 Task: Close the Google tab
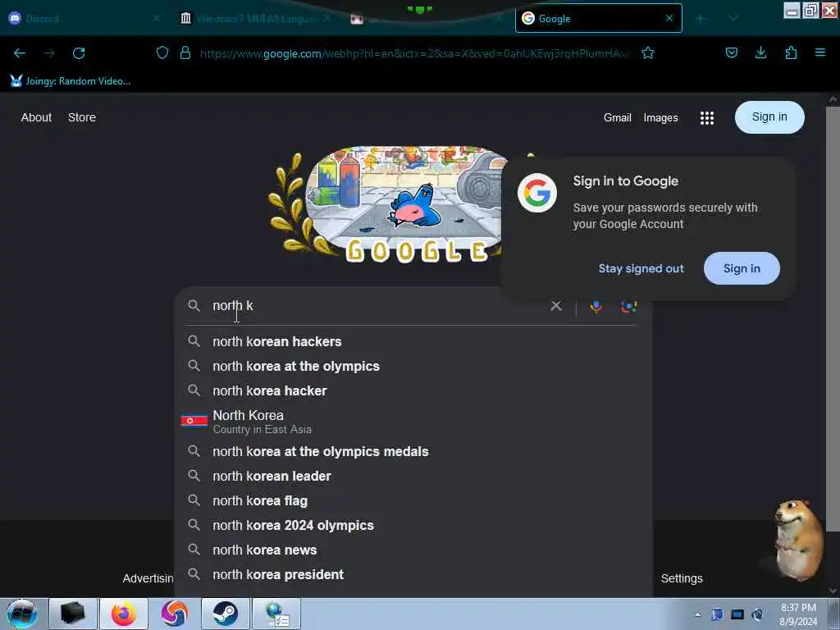pos(669,18)
